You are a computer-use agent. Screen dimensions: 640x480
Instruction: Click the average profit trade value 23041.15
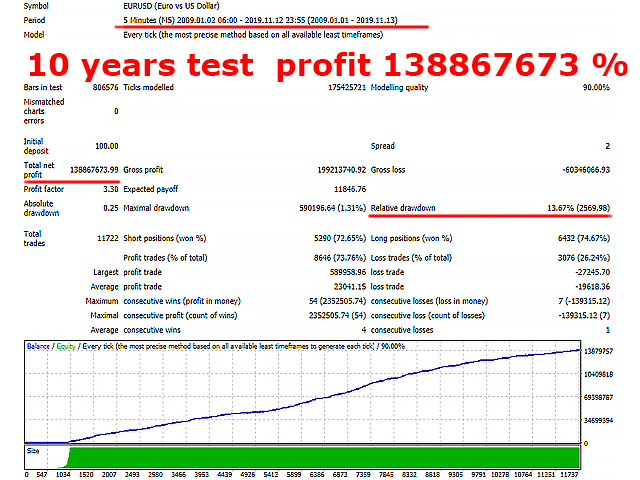pyautogui.click(x=350, y=287)
